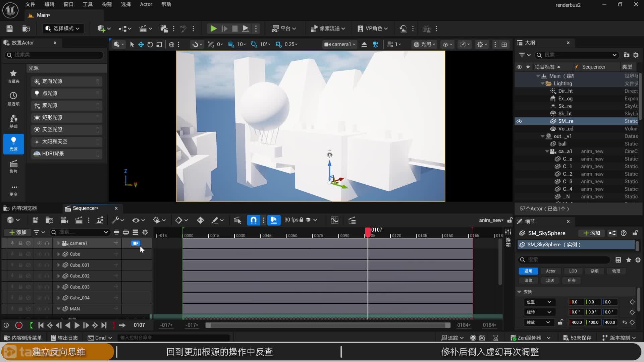Toggle the scale lock icon in details
The height and width of the screenshot is (362, 644).
[560, 322]
